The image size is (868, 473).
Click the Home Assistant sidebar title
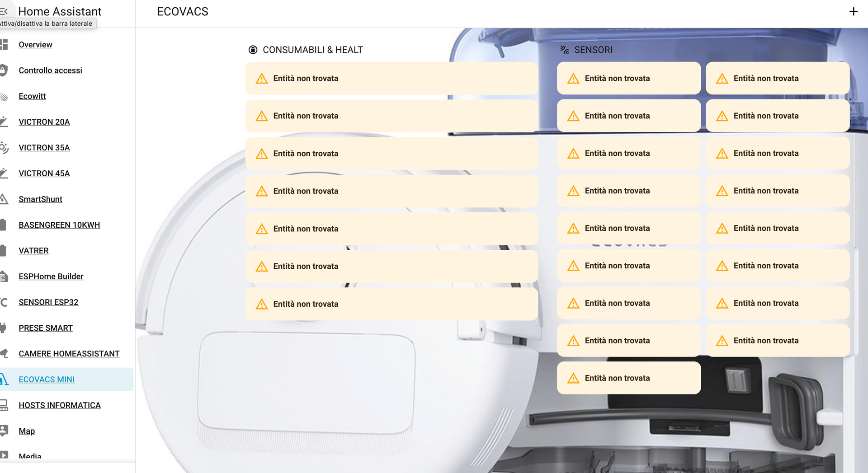point(60,11)
